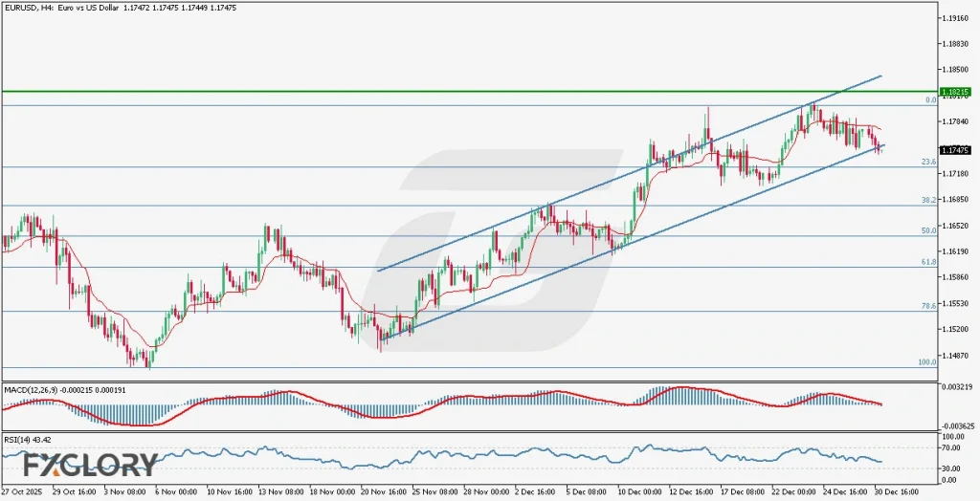Select the 23.6 Fibonacci level label
Viewport: 980px width, 501px height.
(927, 163)
